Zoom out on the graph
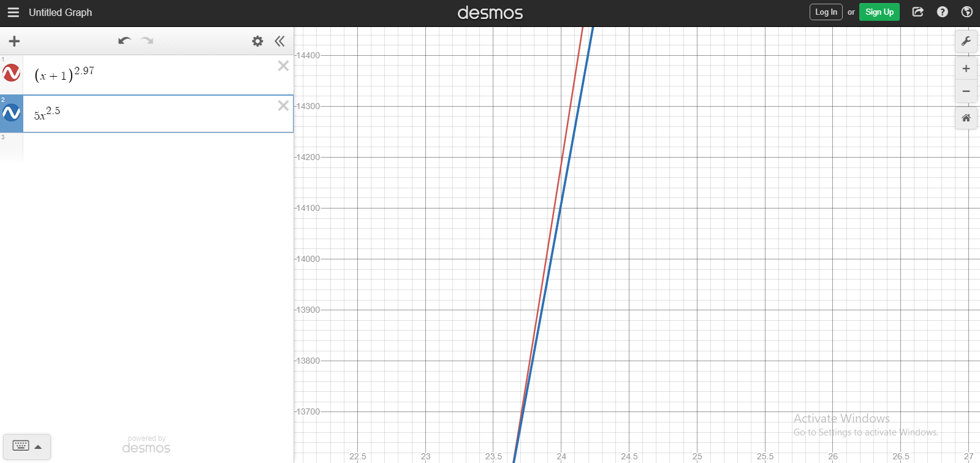This screenshot has width=980, height=463. (966, 91)
